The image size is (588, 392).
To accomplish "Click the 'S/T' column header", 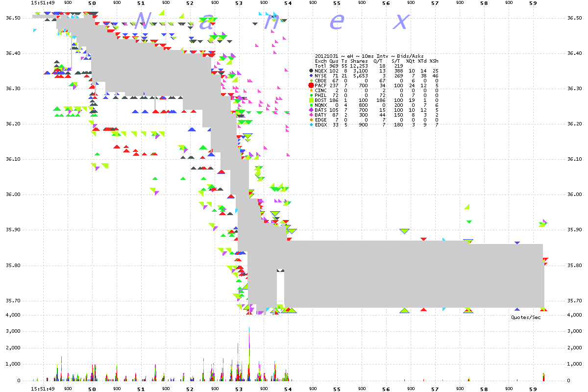I will tap(396, 61).
